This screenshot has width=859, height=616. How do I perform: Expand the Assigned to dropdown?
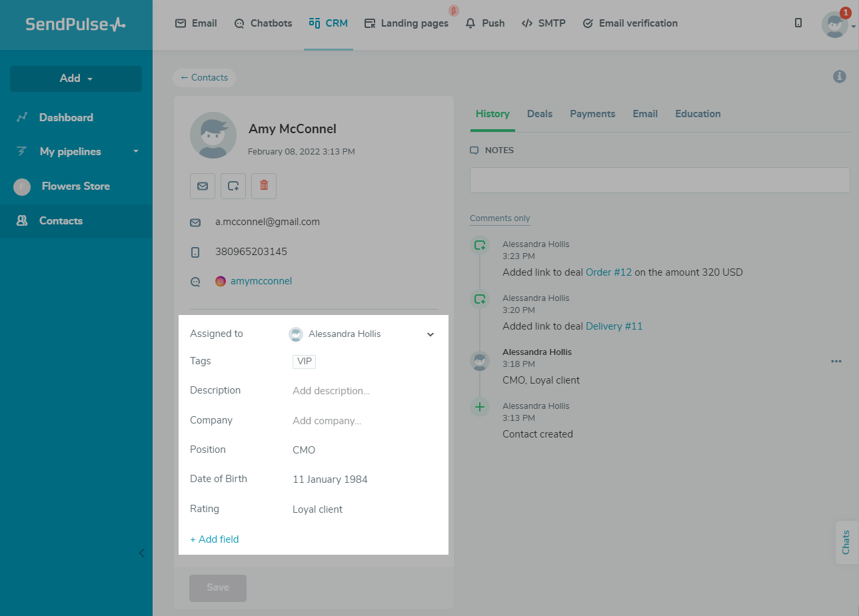coord(430,334)
